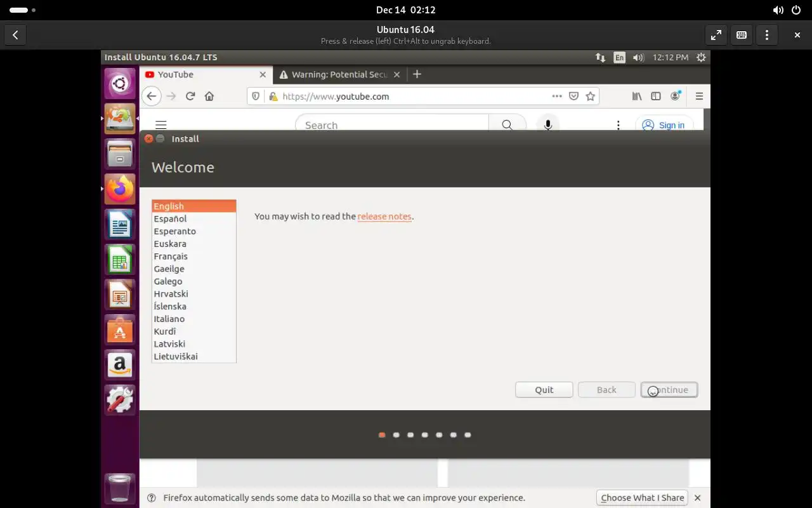Viewport: 812px width, 508px height.
Task: Open the Ubuntu session gear menu
Action: (x=701, y=57)
